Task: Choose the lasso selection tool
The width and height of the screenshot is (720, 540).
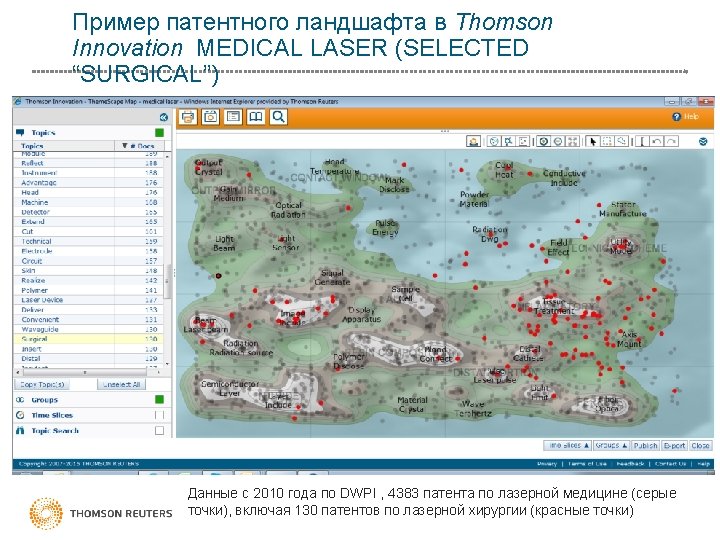Action: (x=622, y=141)
